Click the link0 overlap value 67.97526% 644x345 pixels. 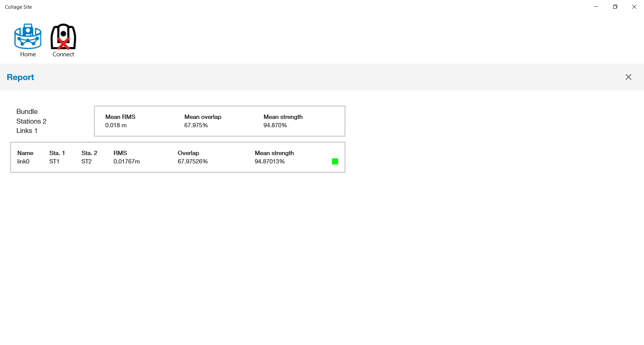[193, 161]
